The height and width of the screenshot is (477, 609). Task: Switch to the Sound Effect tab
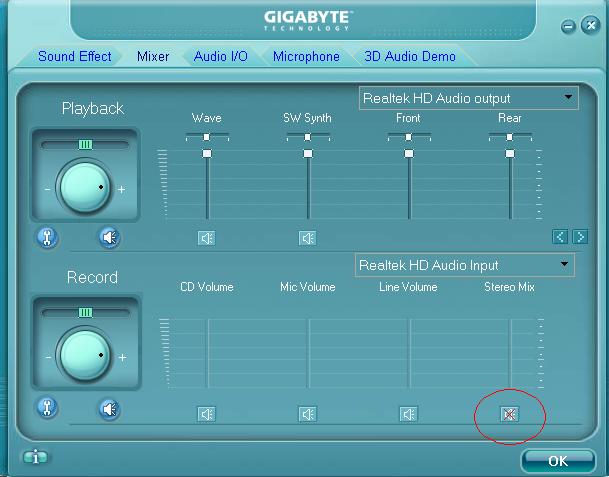coord(75,56)
